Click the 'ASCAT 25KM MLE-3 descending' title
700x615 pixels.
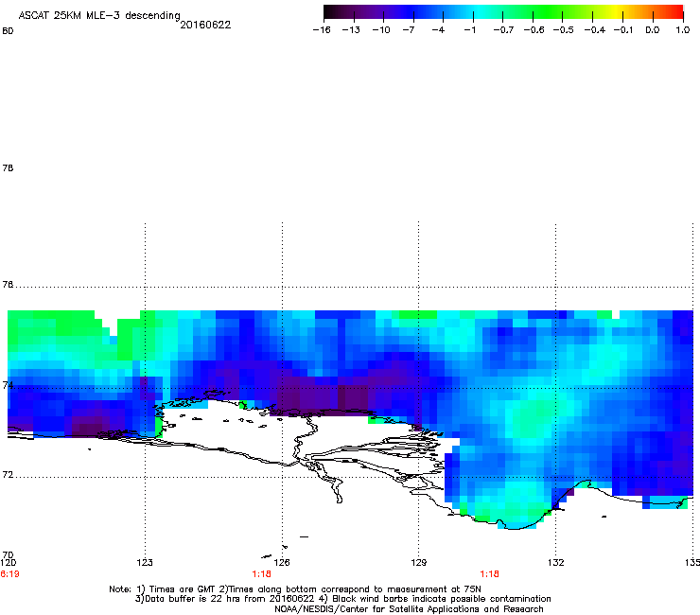coord(99,15)
